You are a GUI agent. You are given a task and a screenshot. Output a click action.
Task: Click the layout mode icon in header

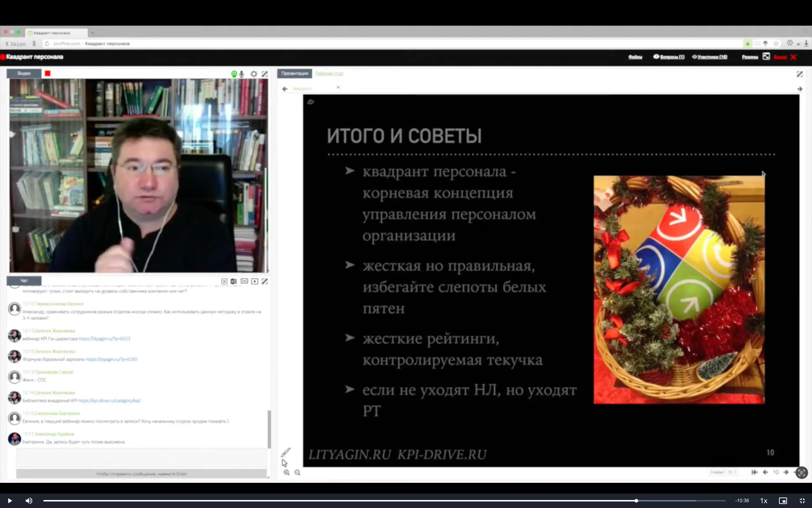click(x=766, y=56)
